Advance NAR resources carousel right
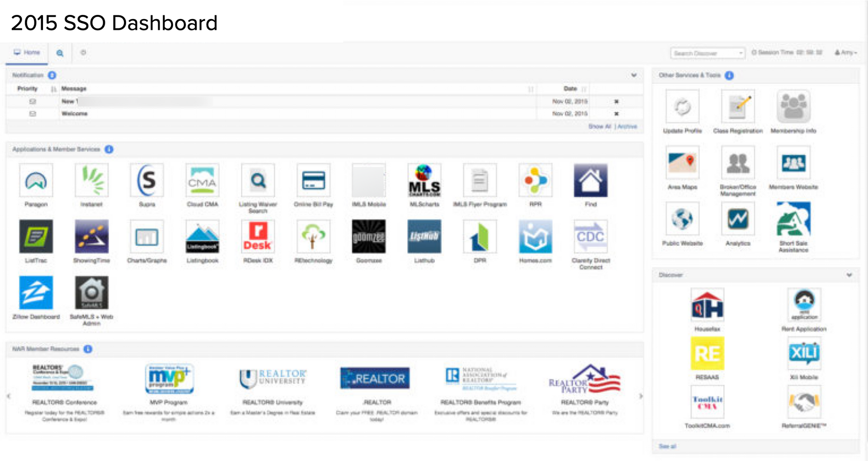Image resolution: width=868 pixels, height=461 pixels. [641, 396]
